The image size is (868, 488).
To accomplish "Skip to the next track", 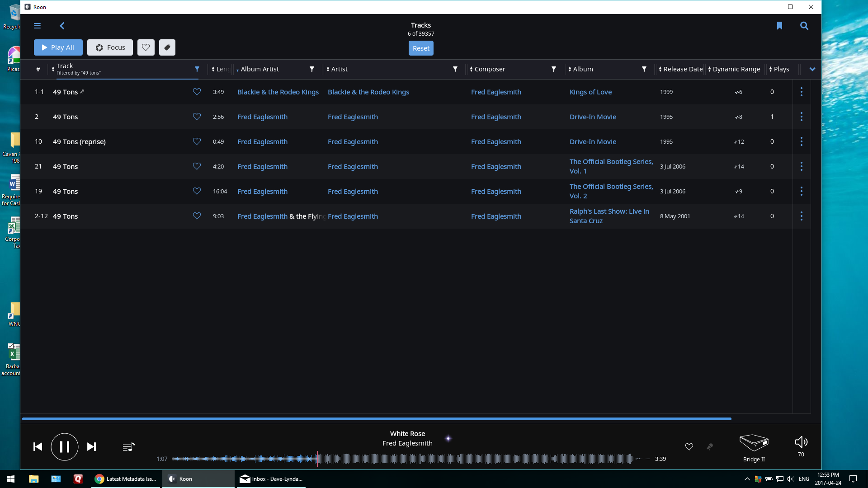I will (x=91, y=447).
